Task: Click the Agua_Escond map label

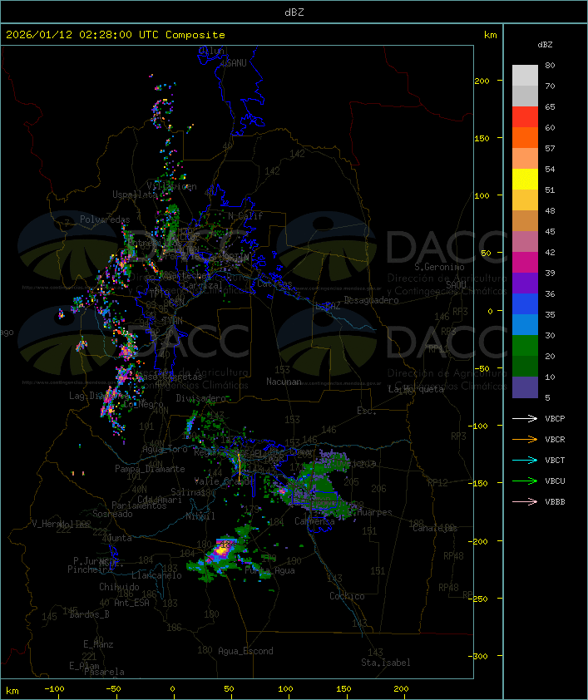Action: tap(245, 651)
